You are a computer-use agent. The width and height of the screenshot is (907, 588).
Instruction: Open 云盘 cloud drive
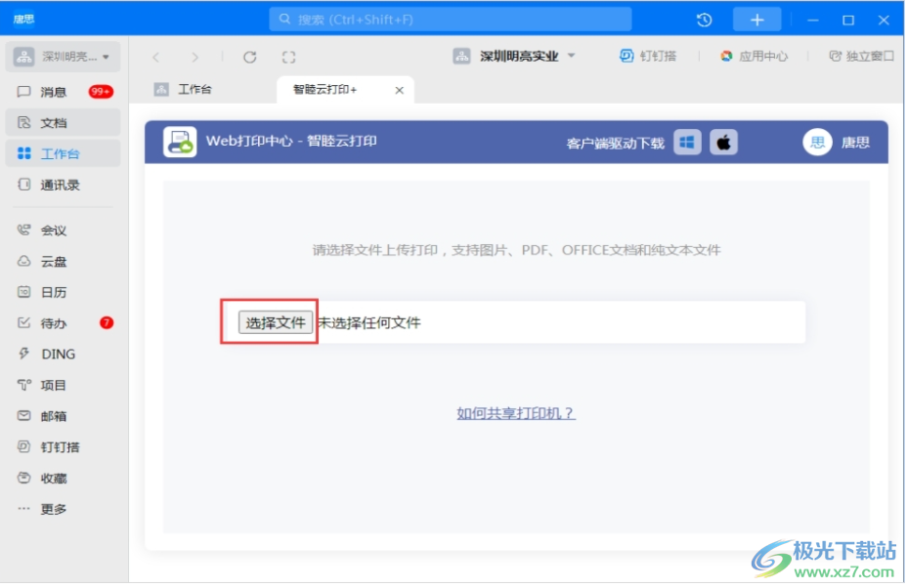(63, 262)
